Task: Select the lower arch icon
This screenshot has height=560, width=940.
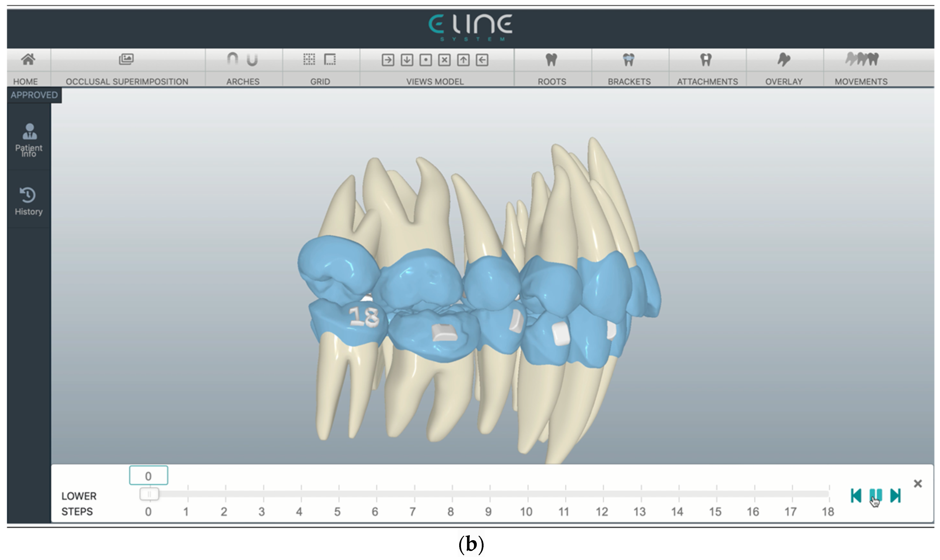Action: pos(252,60)
